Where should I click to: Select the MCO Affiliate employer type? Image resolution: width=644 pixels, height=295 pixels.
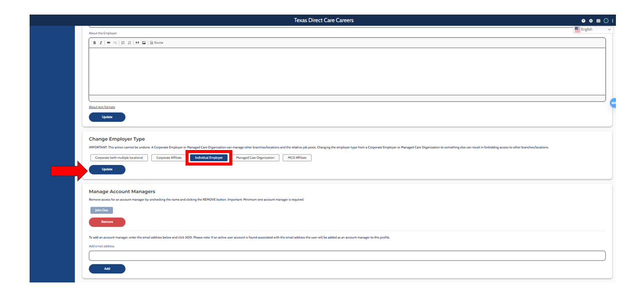click(x=297, y=158)
